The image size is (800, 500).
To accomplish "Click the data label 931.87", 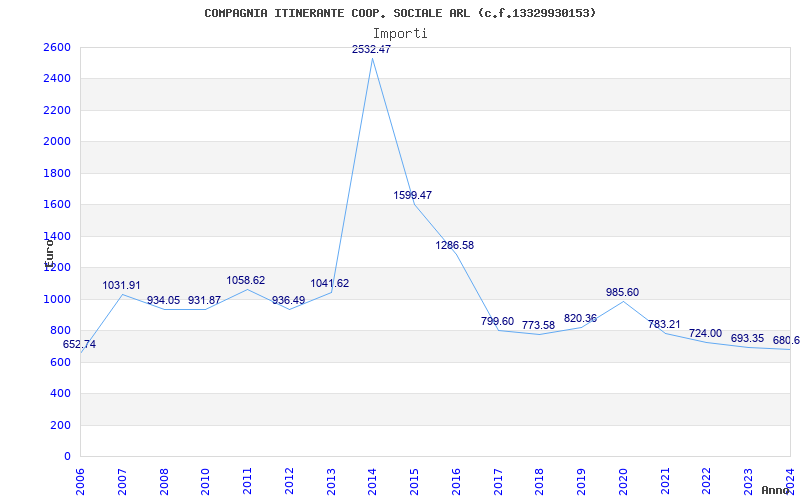I will (205, 301).
